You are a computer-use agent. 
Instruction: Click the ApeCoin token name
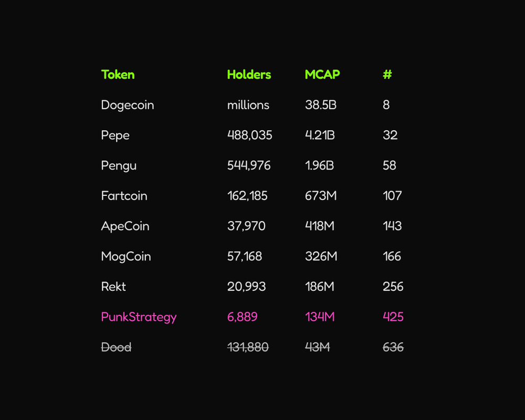click(125, 226)
